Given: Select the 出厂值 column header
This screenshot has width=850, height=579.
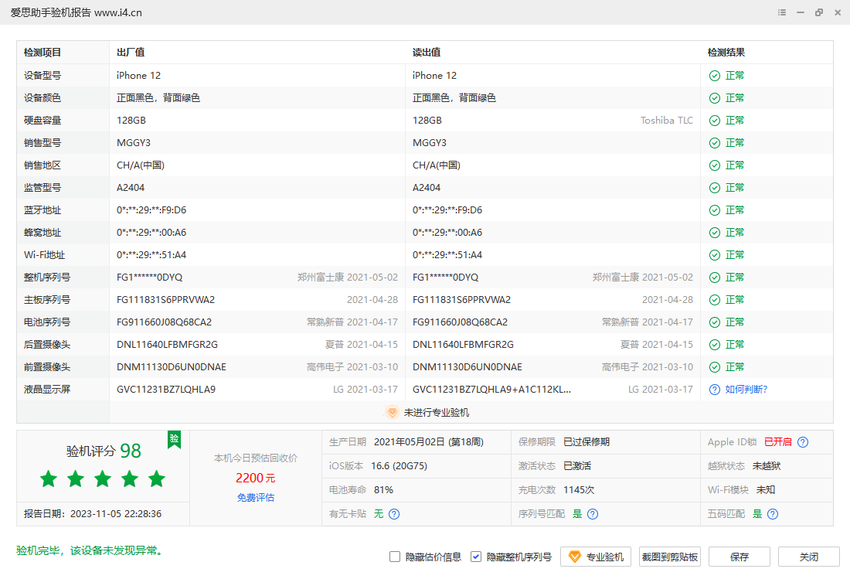Looking at the screenshot, I should tap(131, 53).
